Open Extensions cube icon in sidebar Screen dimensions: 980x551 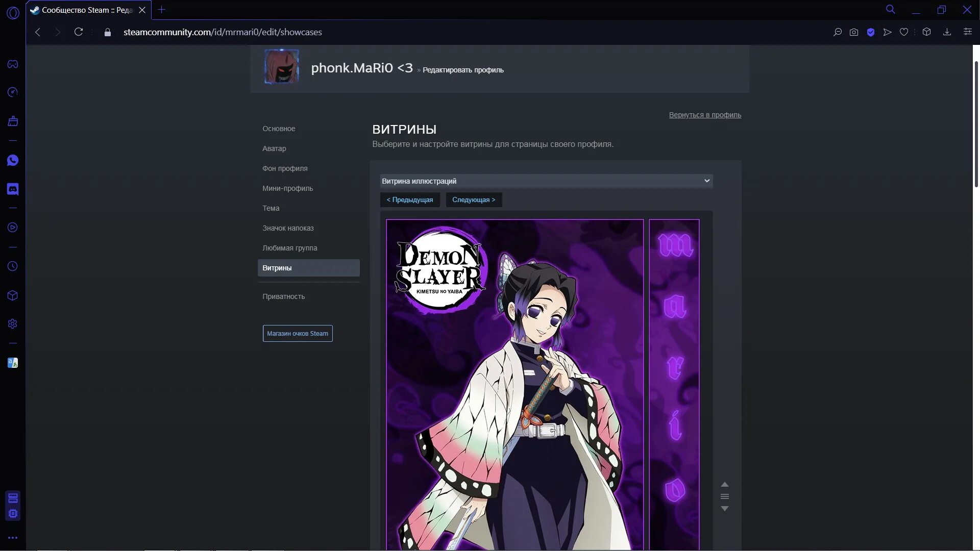(13, 295)
